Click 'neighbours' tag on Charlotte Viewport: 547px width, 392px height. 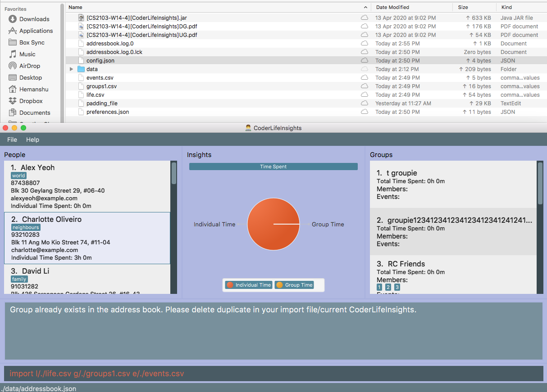point(26,227)
